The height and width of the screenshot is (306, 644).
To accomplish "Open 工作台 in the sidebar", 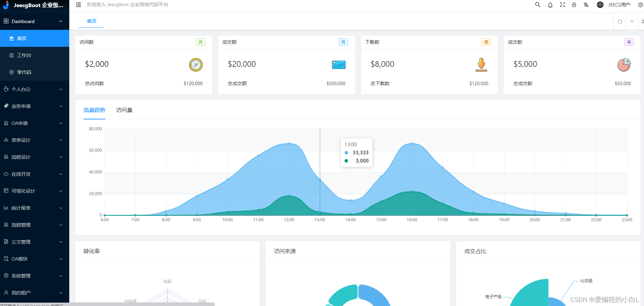I will pos(35,55).
